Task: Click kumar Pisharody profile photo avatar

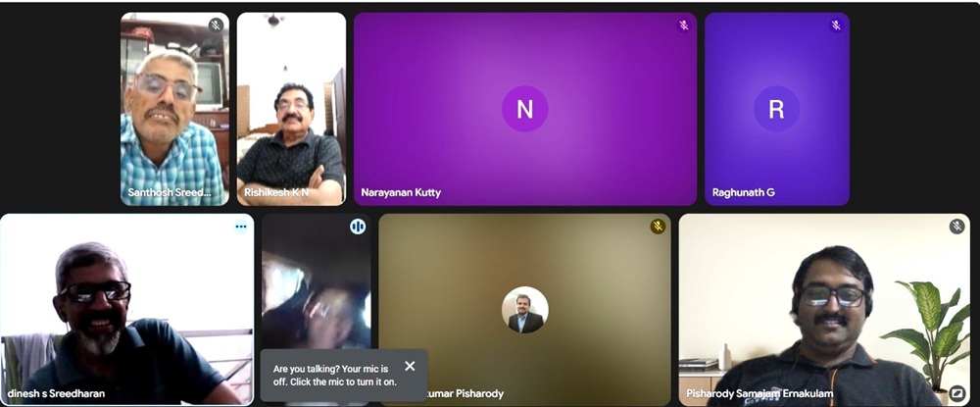Action: pos(525,310)
